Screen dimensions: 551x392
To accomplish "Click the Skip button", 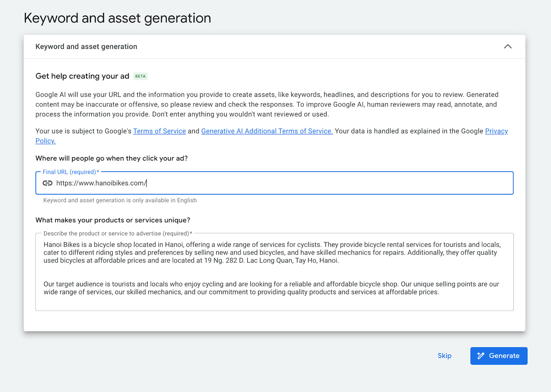I will (x=444, y=356).
